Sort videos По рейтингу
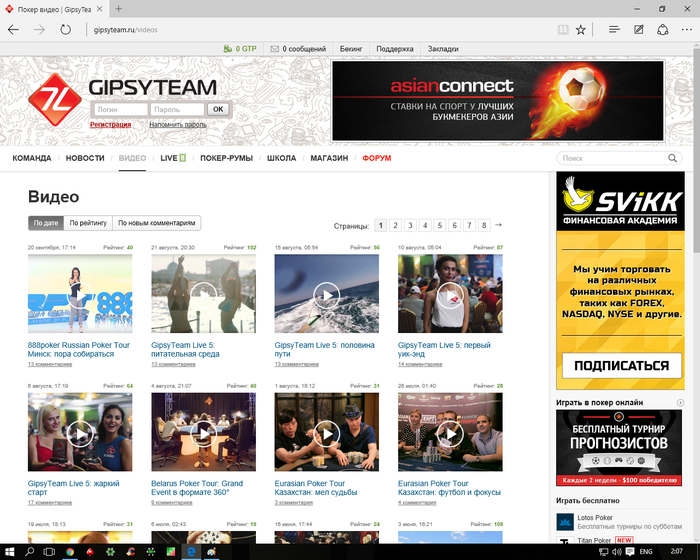Viewport: 700px width, 560px height. [x=88, y=223]
